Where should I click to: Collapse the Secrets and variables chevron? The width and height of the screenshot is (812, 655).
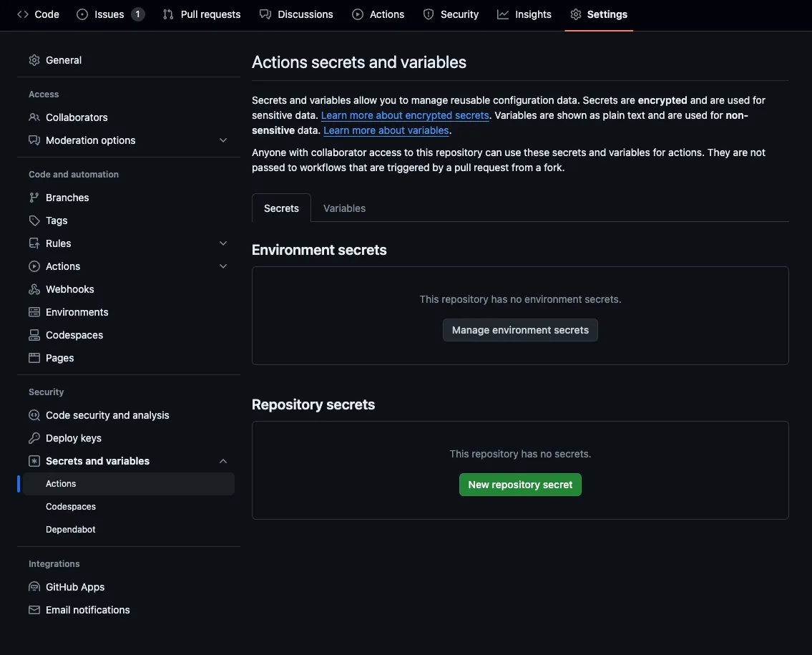pos(223,461)
